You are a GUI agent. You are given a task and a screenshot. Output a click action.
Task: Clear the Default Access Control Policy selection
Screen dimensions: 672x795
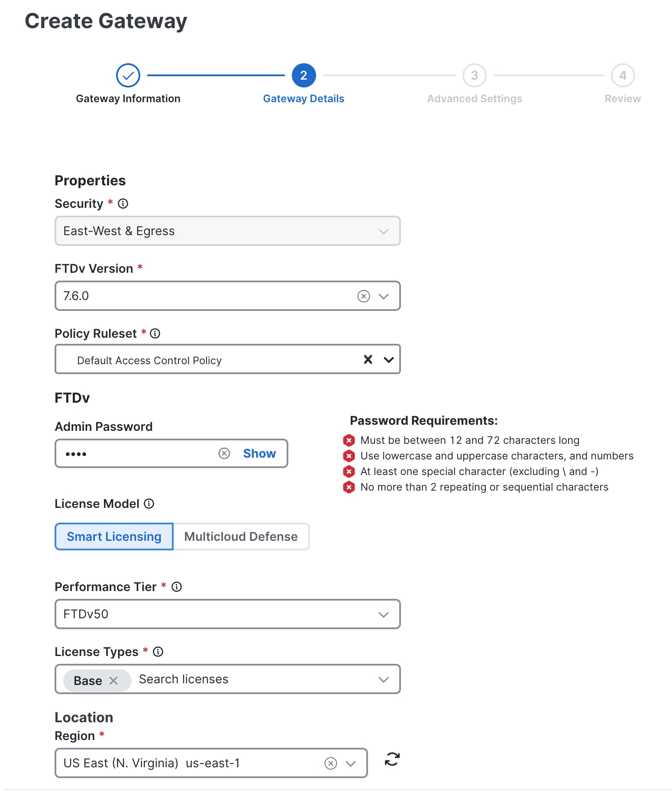pos(368,359)
